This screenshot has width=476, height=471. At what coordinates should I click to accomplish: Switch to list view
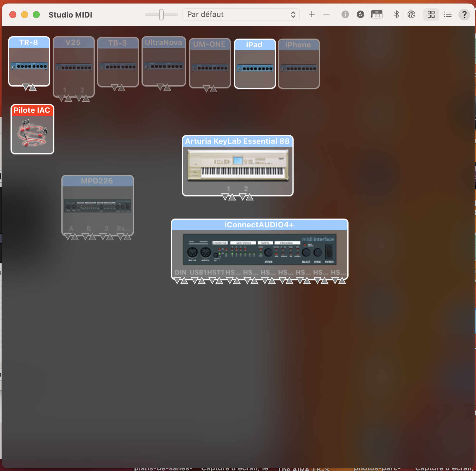(x=448, y=14)
